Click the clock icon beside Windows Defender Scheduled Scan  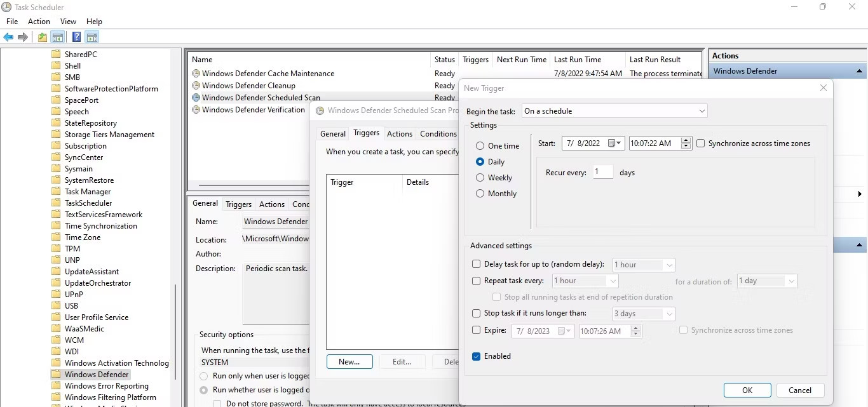[196, 98]
